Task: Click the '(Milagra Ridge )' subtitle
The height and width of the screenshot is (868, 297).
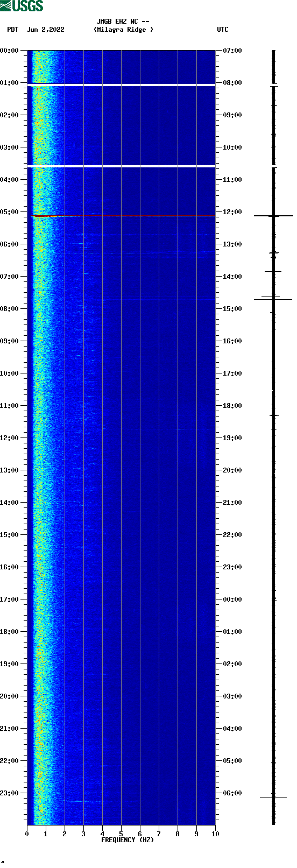Action: pos(123,30)
